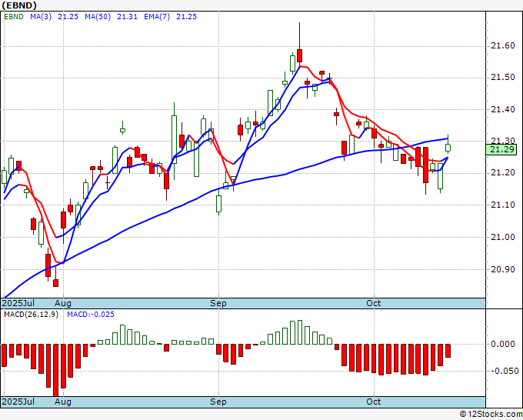Screen dimensions: 523x420
Task: Click the Aug label on price chart axis
Action: coord(63,303)
